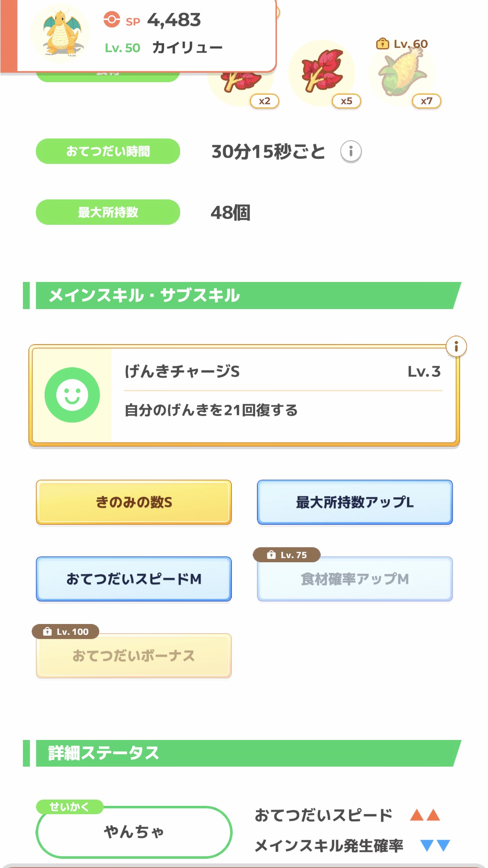Tap the locked 食材確率アップM sub skill
The image size is (488, 868).
[x=355, y=579]
